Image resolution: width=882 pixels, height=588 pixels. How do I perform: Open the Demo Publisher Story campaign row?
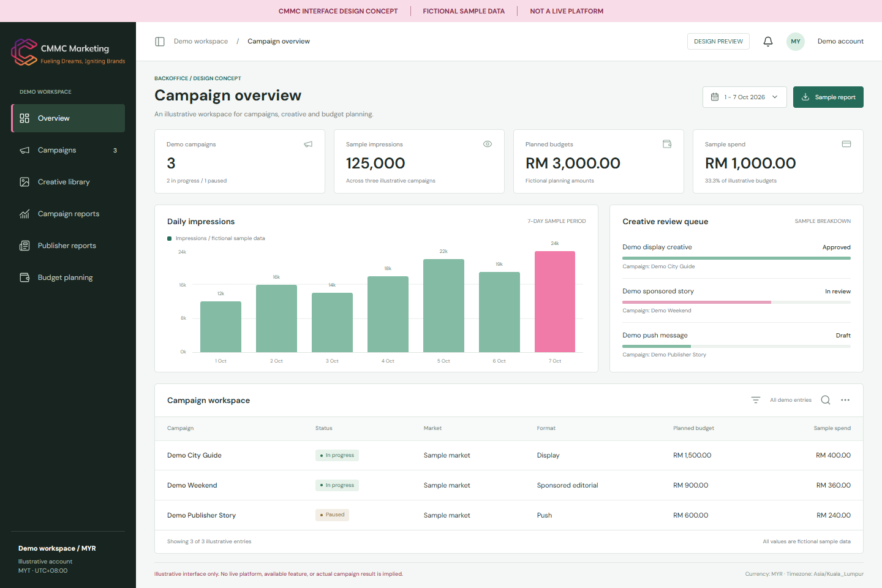(509, 516)
